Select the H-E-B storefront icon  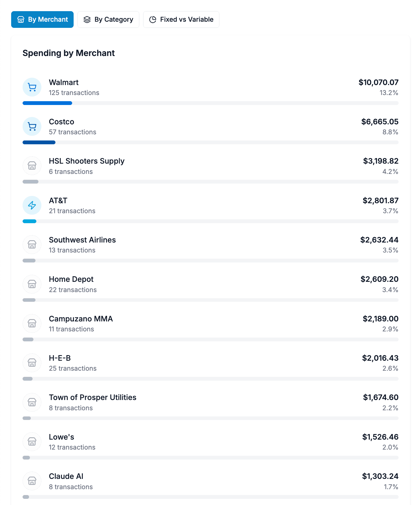(32, 362)
